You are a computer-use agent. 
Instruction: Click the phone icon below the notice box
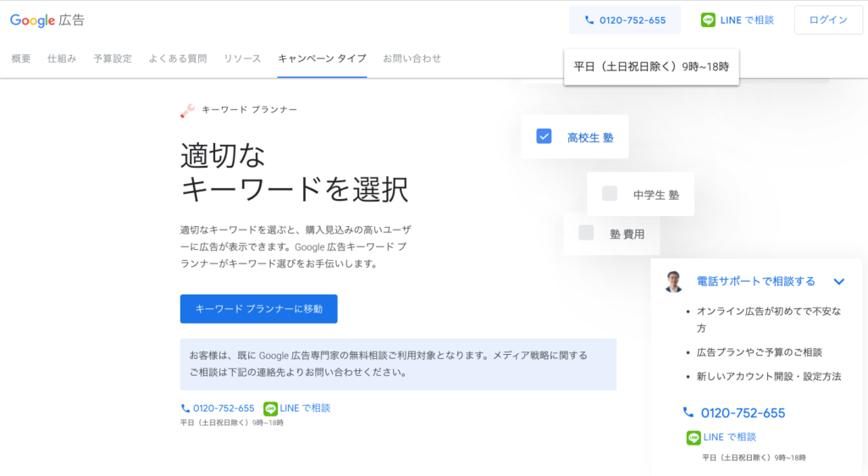tap(185, 408)
